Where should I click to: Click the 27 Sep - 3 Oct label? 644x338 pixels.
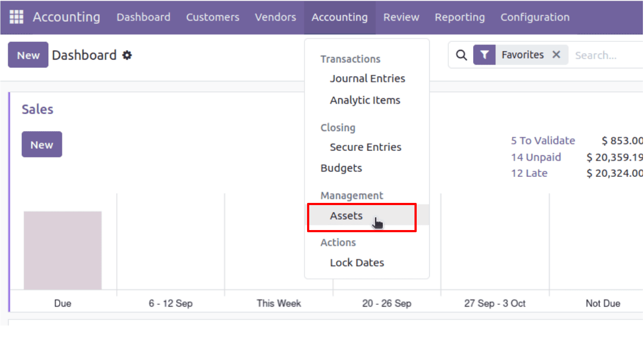(494, 303)
